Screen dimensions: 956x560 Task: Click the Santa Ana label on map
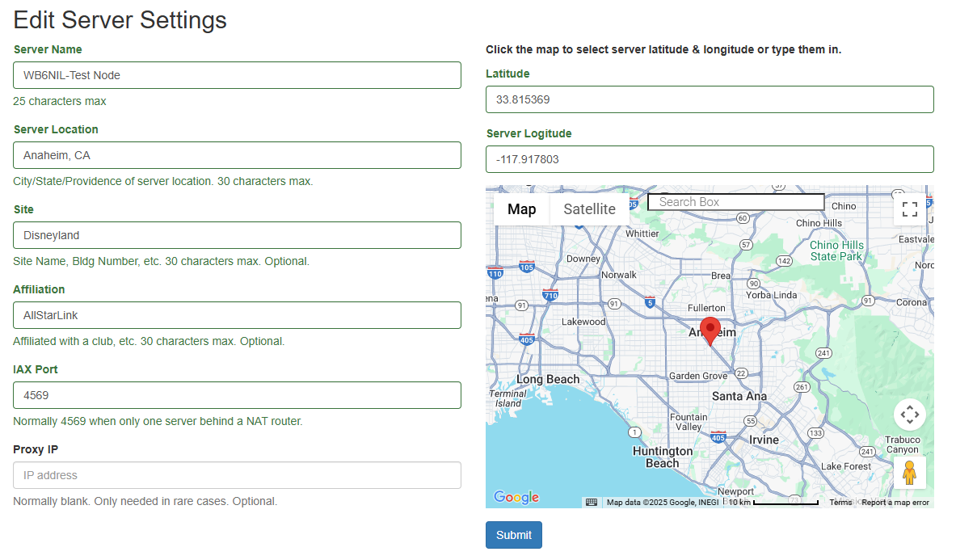pyautogui.click(x=739, y=396)
